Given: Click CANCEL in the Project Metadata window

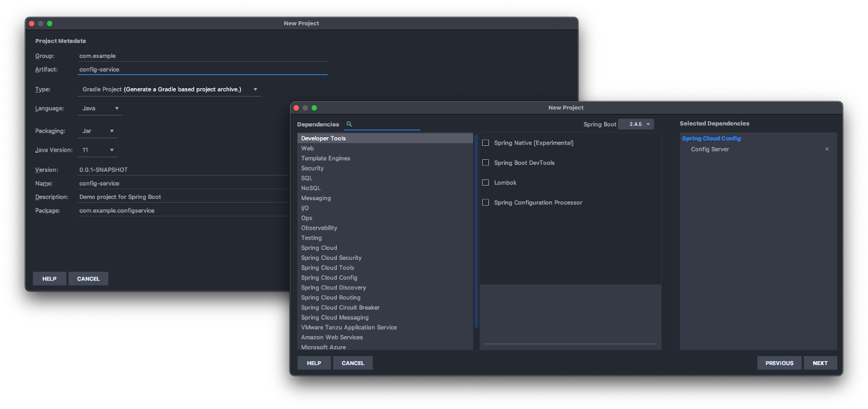Looking at the screenshot, I should point(88,279).
